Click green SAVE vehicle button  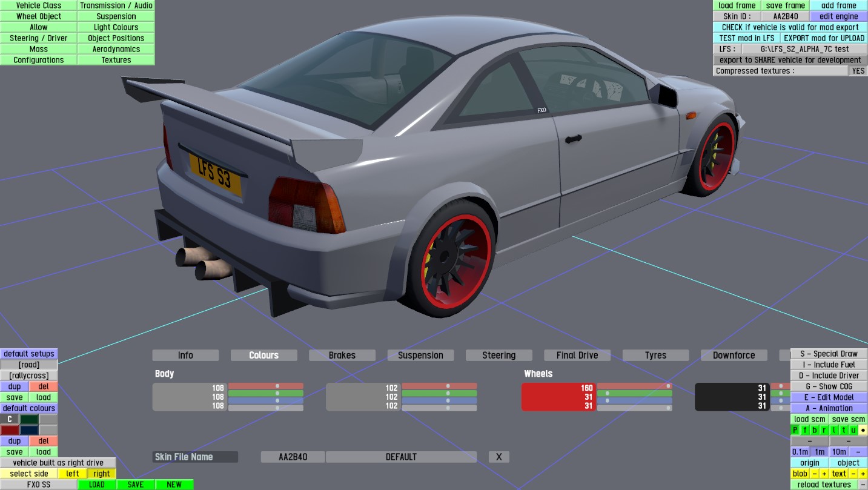point(136,485)
